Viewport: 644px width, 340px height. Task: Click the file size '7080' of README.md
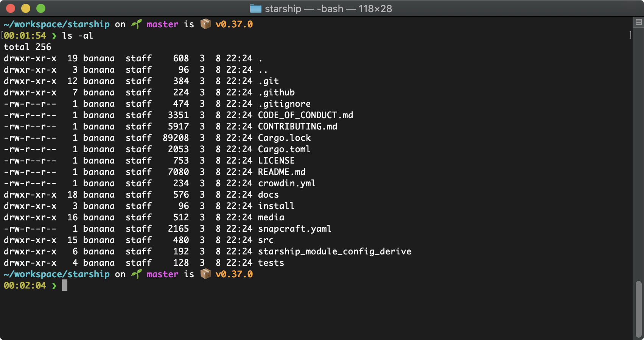[x=179, y=172]
